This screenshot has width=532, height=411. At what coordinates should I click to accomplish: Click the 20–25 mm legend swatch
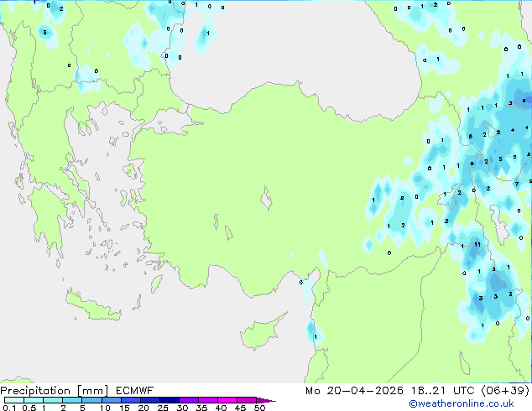149,400
